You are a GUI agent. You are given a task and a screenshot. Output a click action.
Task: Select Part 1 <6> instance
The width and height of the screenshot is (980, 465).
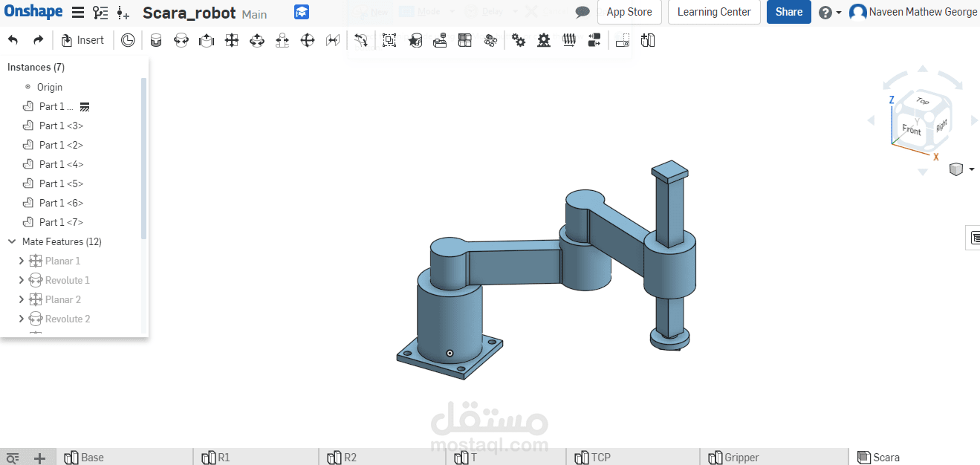[x=61, y=203]
